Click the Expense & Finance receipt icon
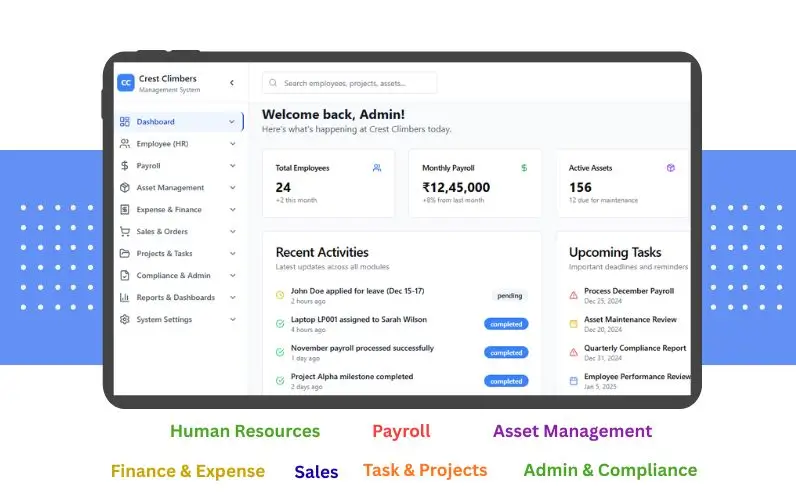Viewport: 796px width, 500px height. [124, 209]
